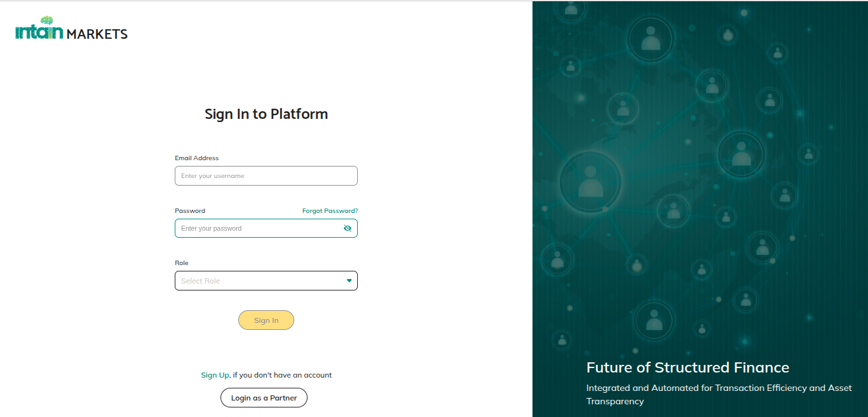Follow the Sign Up link
This screenshot has height=417, width=868.
pyautogui.click(x=215, y=375)
